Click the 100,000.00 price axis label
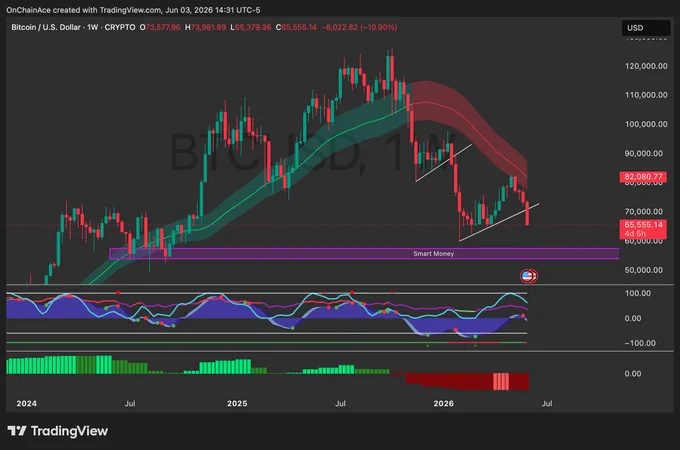 (646, 124)
